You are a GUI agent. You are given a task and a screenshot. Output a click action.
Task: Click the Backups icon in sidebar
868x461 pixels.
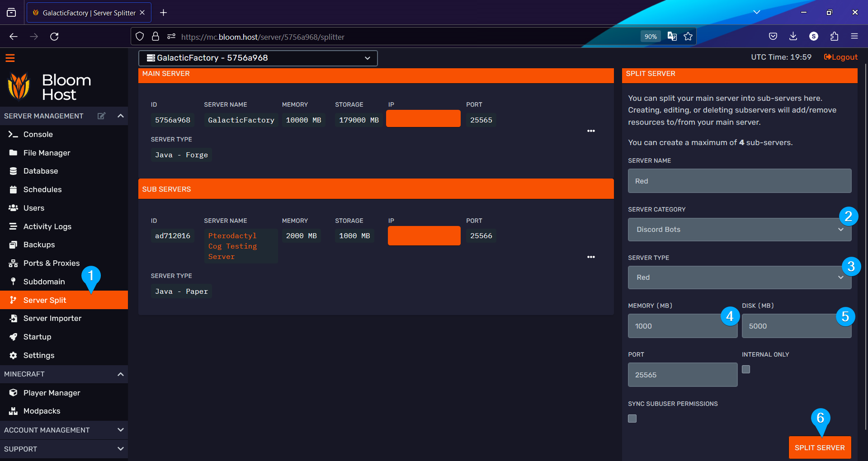[x=13, y=245]
